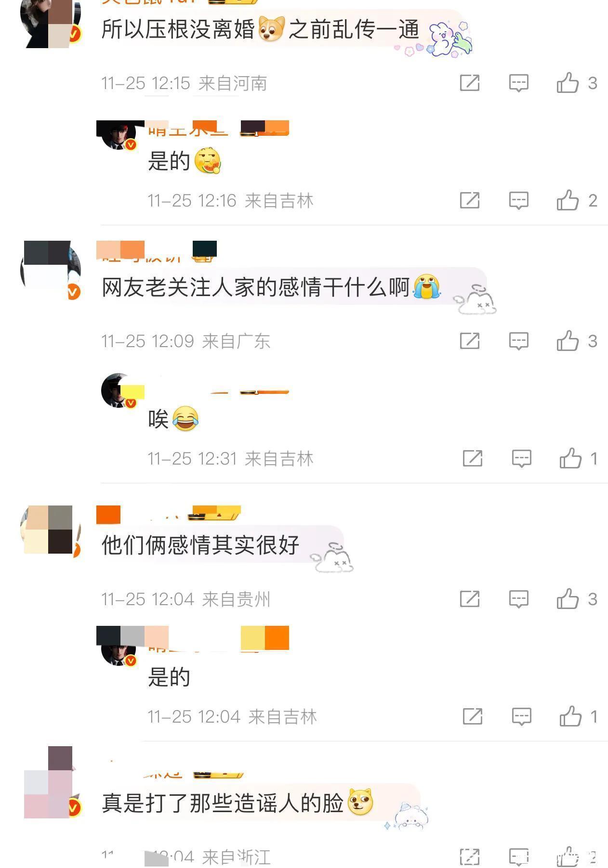The image size is (608, 868).
Task: Share the 网友老关注人家的感情干什么啊 comment
Action: [470, 341]
